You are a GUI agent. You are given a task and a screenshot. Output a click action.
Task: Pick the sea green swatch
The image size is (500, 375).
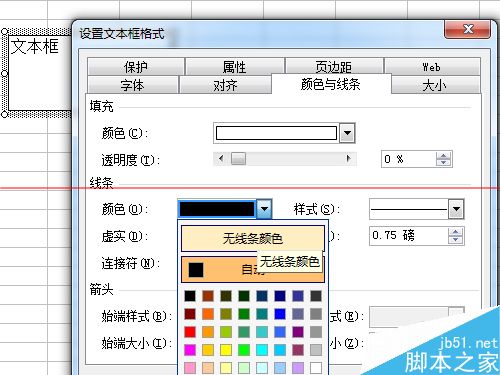click(244, 332)
